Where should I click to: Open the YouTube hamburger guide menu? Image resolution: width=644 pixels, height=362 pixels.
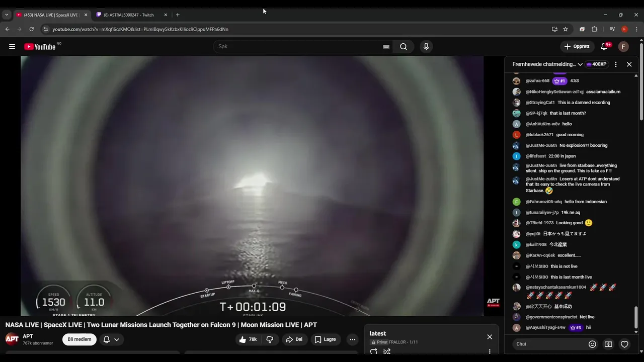click(x=12, y=47)
